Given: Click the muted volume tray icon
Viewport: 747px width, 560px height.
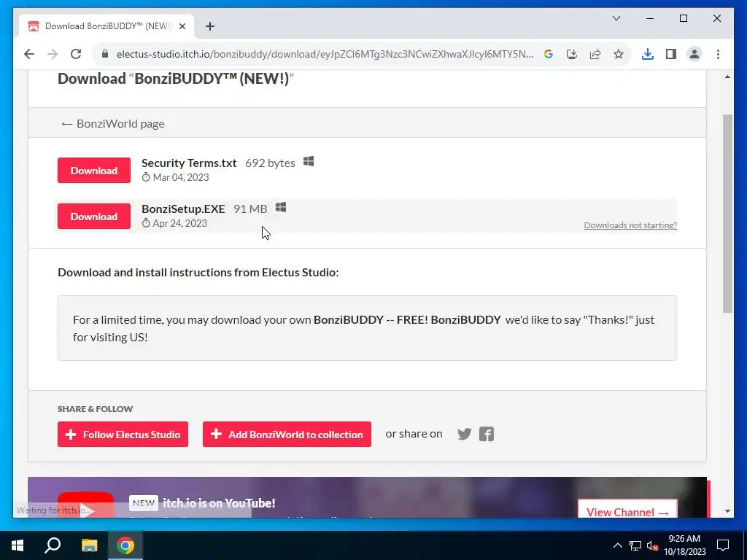Looking at the screenshot, I should click(652, 545).
